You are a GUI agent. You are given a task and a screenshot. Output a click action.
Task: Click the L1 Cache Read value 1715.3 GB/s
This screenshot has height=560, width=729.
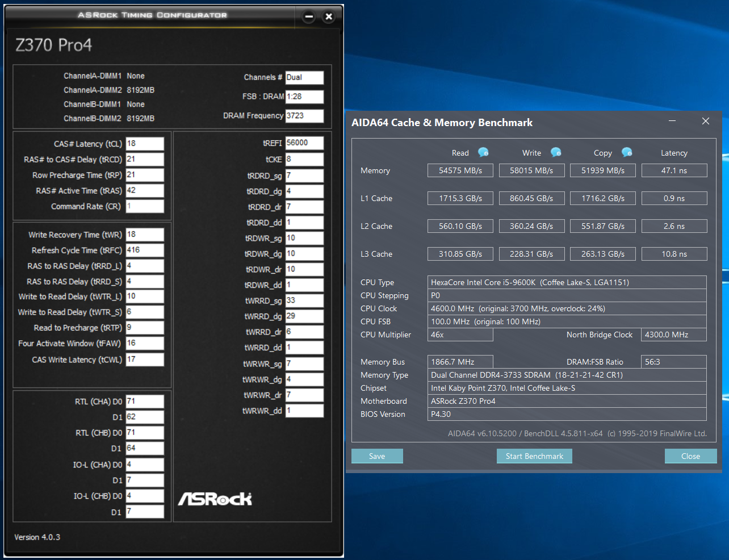[x=460, y=198]
